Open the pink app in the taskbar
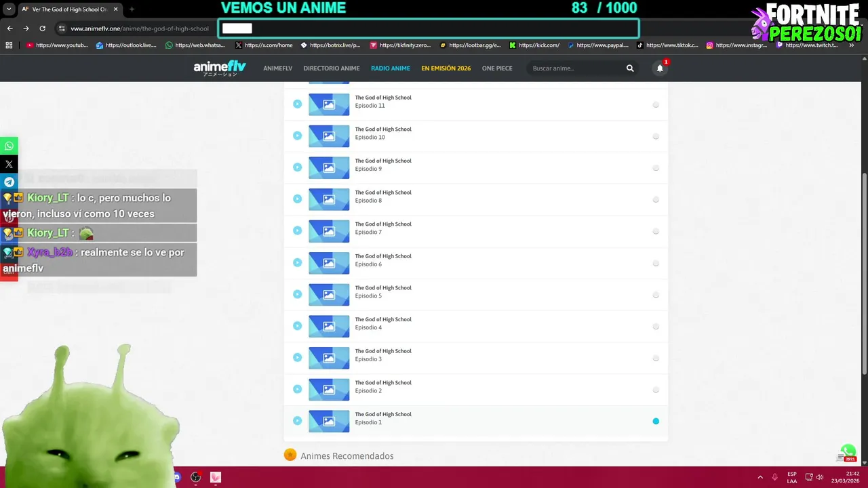This screenshot has height=488, width=868. [x=216, y=477]
